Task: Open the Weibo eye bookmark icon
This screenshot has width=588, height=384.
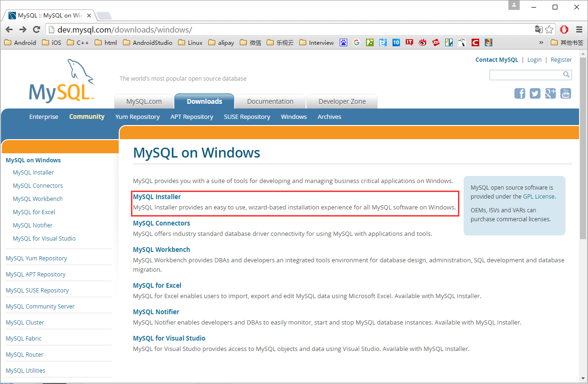Action: 423,42
